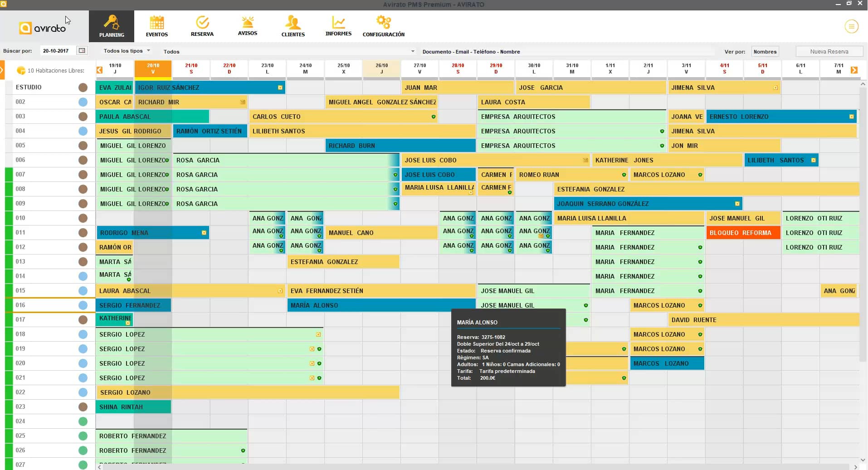Select the MARÍA ALONSO booking in room 016

click(381, 305)
